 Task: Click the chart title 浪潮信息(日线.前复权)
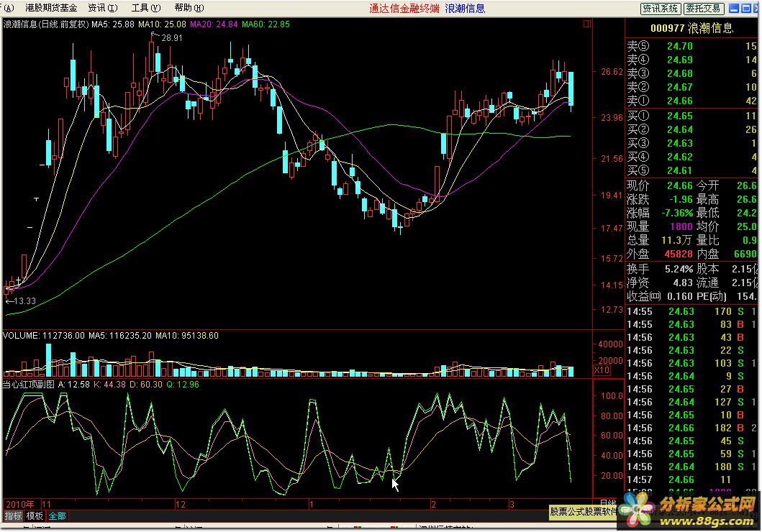point(45,24)
